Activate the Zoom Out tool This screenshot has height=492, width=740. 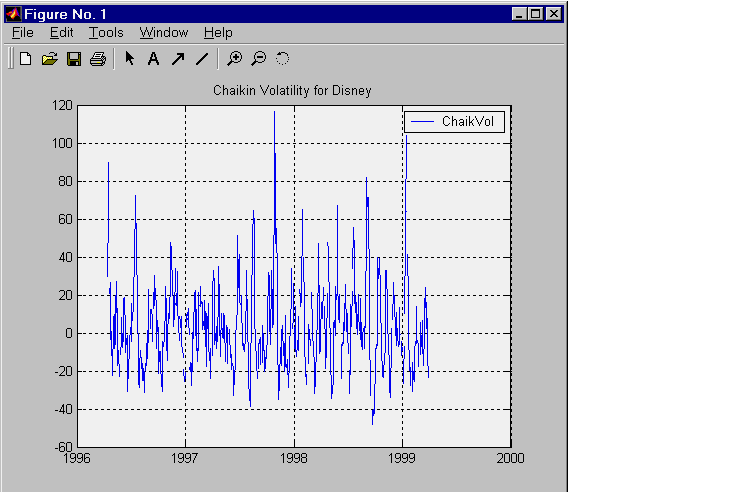[x=258, y=58]
